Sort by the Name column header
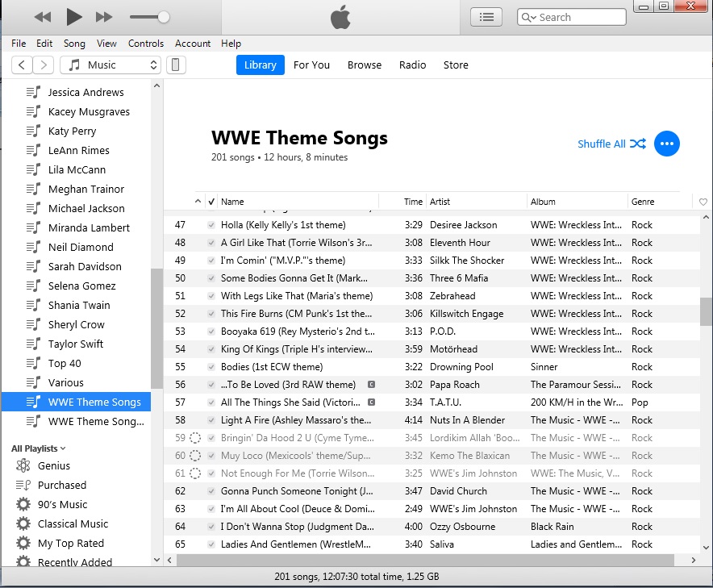 [232, 202]
